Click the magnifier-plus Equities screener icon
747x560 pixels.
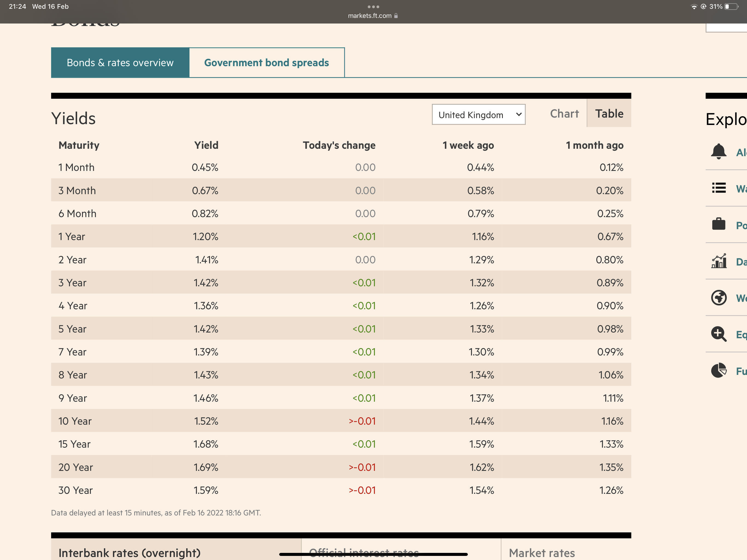coord(719,334)
